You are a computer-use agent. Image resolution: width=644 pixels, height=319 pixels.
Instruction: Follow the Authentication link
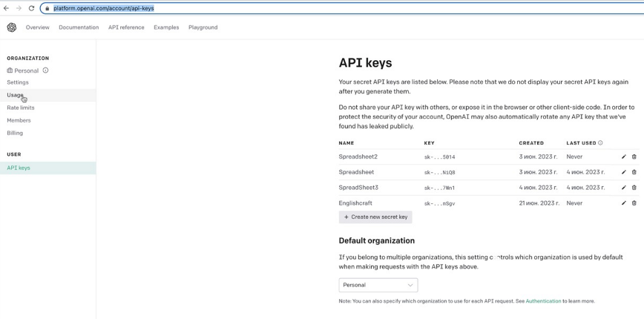coord(543,301)
